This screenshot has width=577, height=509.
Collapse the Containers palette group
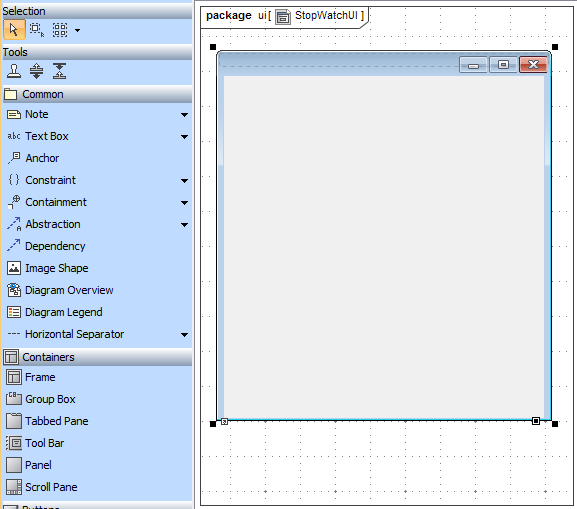click(x=97, y=357)
